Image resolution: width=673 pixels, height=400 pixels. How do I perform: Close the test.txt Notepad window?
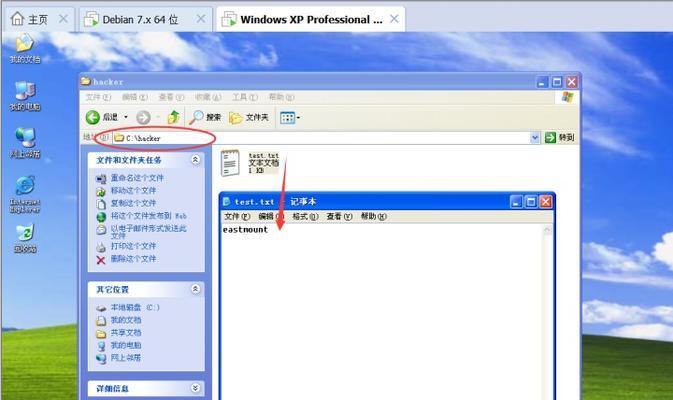pyautogui.click(x=546, y=202)
